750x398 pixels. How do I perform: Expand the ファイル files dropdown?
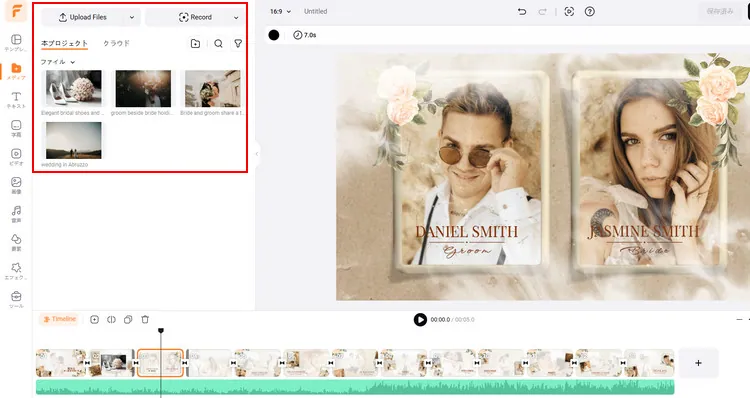coord(58,62)
